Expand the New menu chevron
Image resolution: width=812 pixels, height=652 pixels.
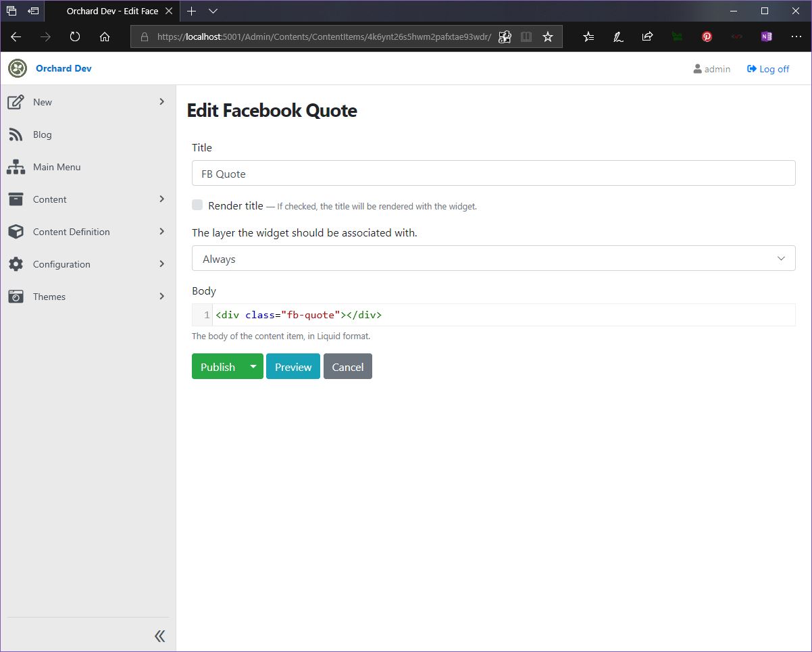click(x=161, y=101)
